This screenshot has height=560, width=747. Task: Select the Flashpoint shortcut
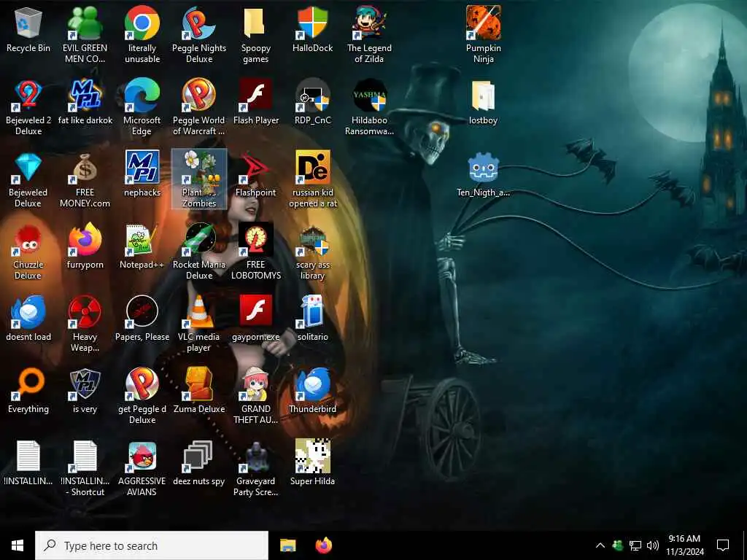pyautogui.click(x=256, y=174)
